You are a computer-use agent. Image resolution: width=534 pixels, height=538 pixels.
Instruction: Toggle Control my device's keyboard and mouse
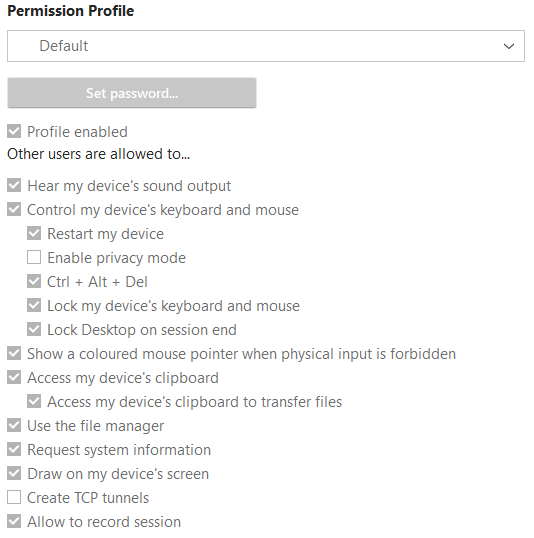[x=14, y=209]
